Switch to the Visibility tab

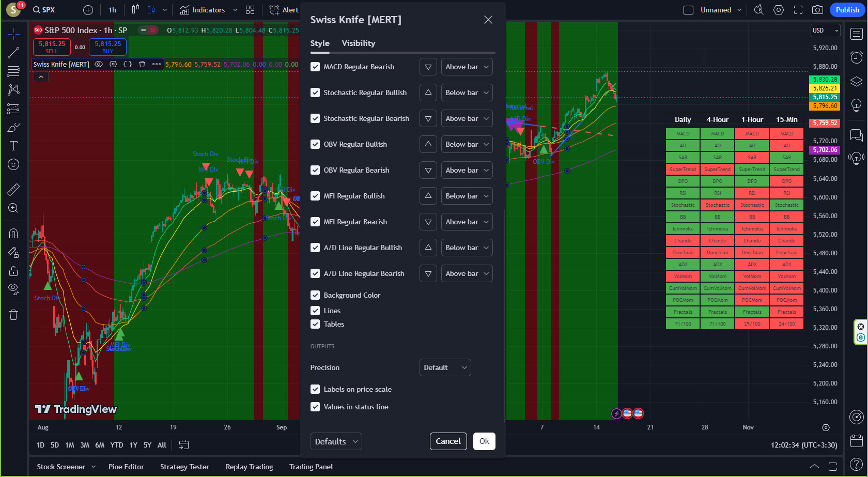click(x=358, y=43)
